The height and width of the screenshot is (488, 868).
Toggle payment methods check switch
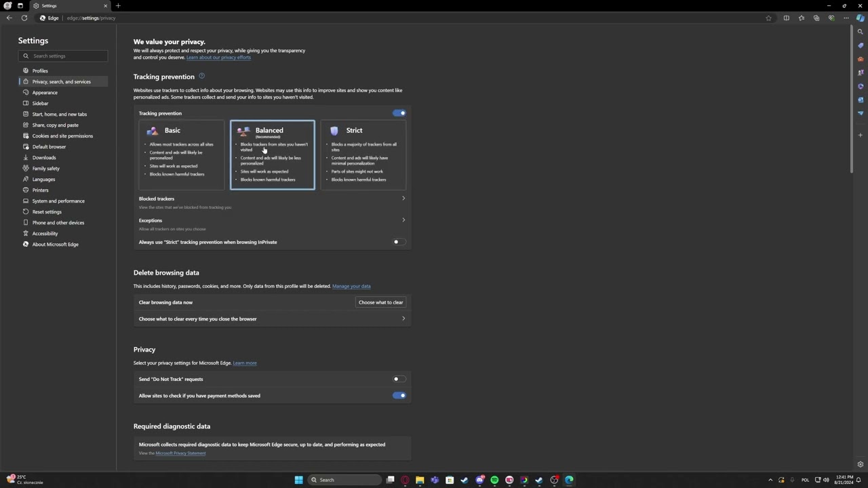click(399, 395)
